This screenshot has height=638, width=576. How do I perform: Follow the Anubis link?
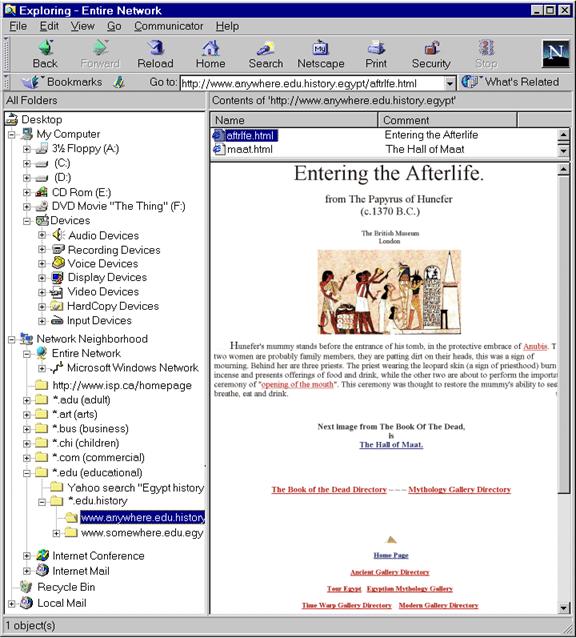(x=535, y=346)
